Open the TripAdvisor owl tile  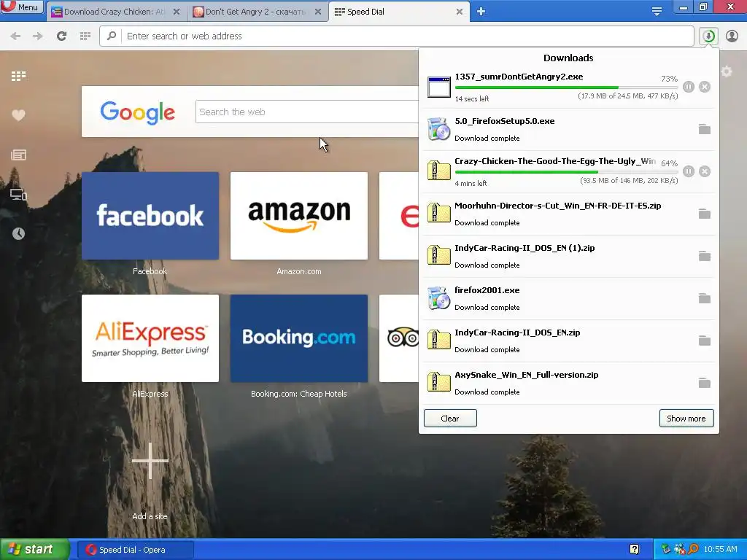point(399,338)
